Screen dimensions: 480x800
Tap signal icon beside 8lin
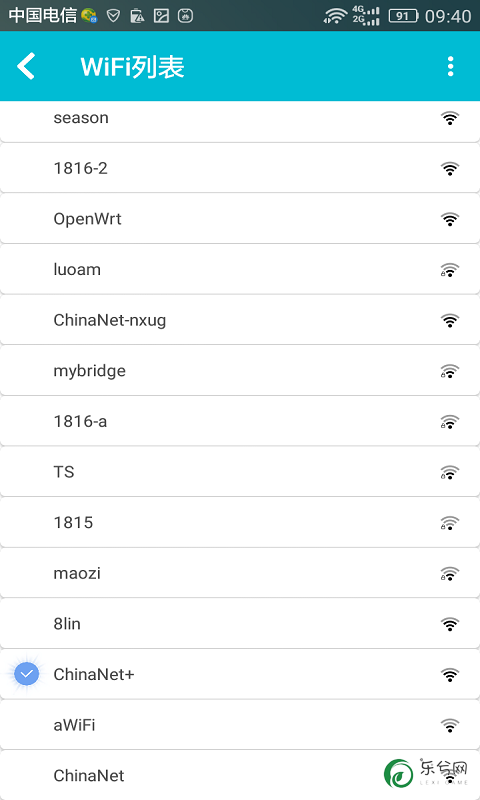(449, 624)
